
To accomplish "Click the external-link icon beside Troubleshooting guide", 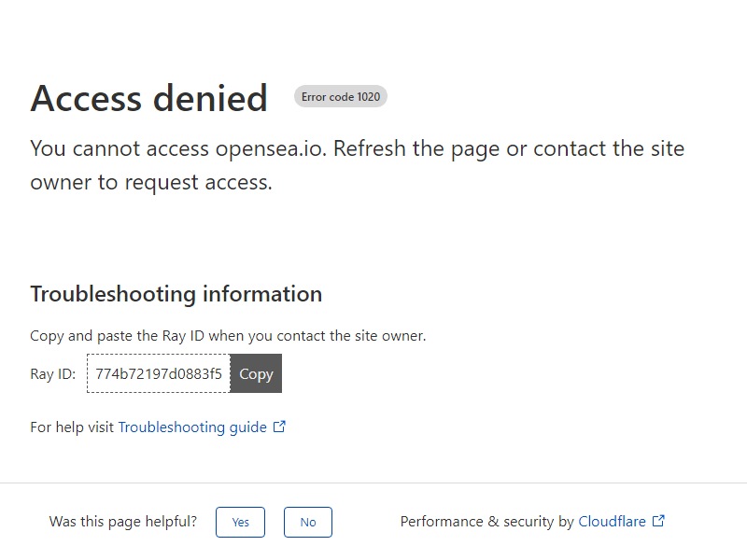I will (278, 427).
